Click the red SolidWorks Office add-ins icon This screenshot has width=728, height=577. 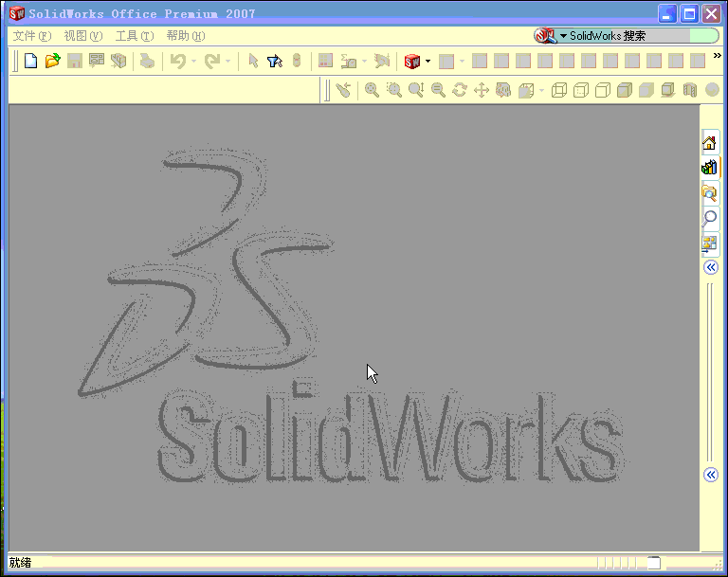click(411, 61)
